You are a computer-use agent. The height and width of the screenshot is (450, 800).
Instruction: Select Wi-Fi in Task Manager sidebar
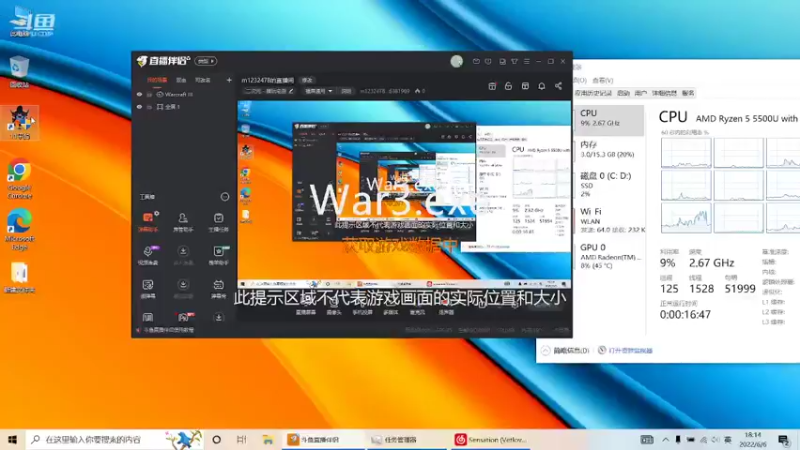pos(609,220)
